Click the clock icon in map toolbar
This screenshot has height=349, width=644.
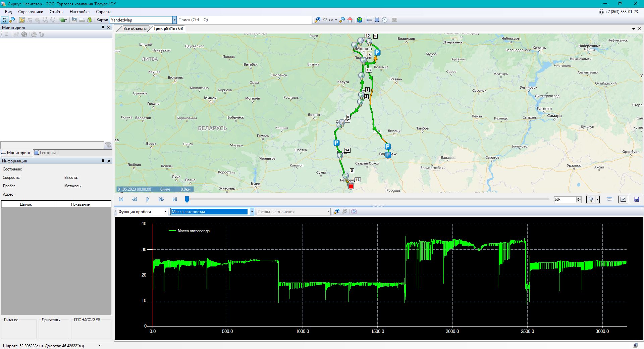(x=385, y=20)
